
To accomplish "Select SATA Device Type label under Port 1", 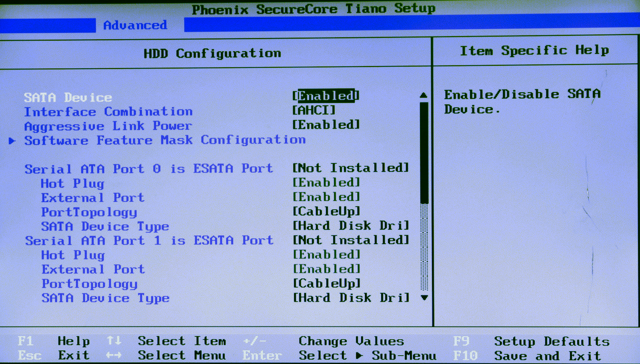I will click(x=106, y=298).
